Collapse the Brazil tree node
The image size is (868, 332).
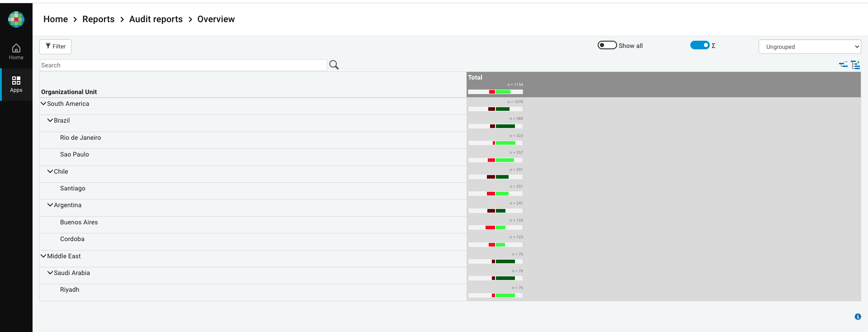pyautogui.click(x=50, y=120)
